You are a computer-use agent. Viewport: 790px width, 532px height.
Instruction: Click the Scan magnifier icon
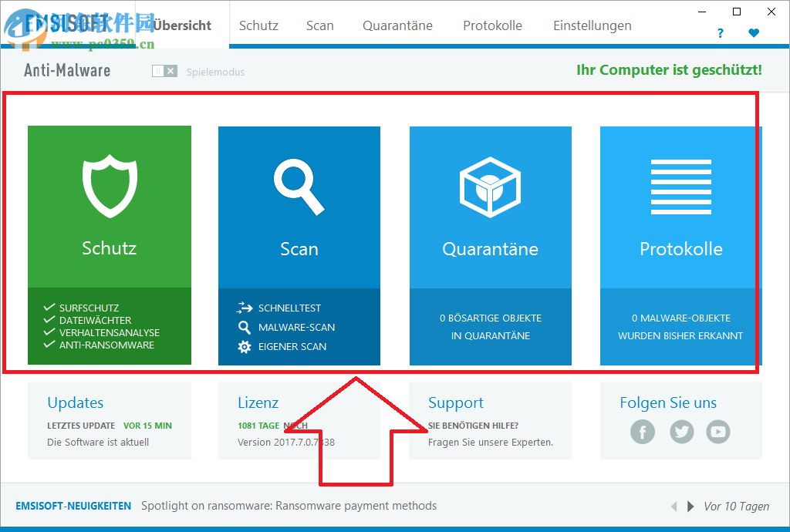[299, 185]
